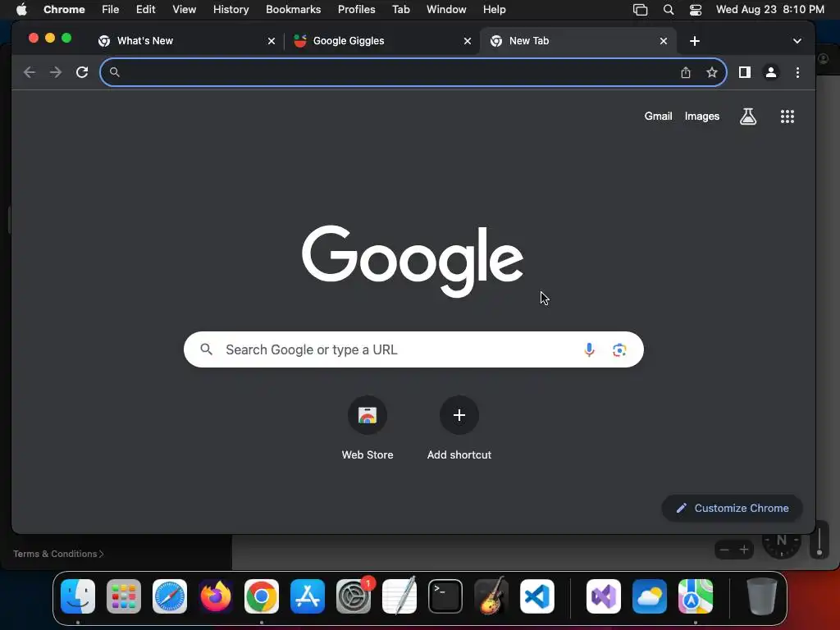Open Visual Studio from the Dock

[x=604, y=596]
